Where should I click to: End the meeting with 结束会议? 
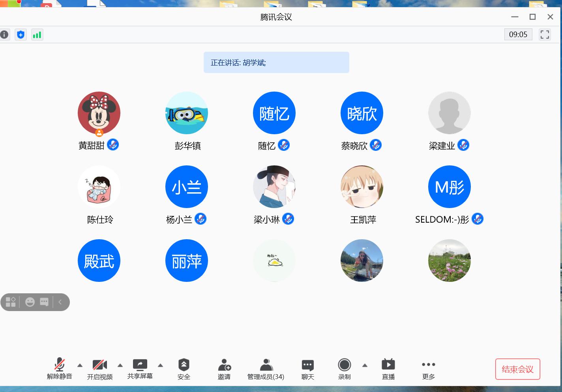517,369
